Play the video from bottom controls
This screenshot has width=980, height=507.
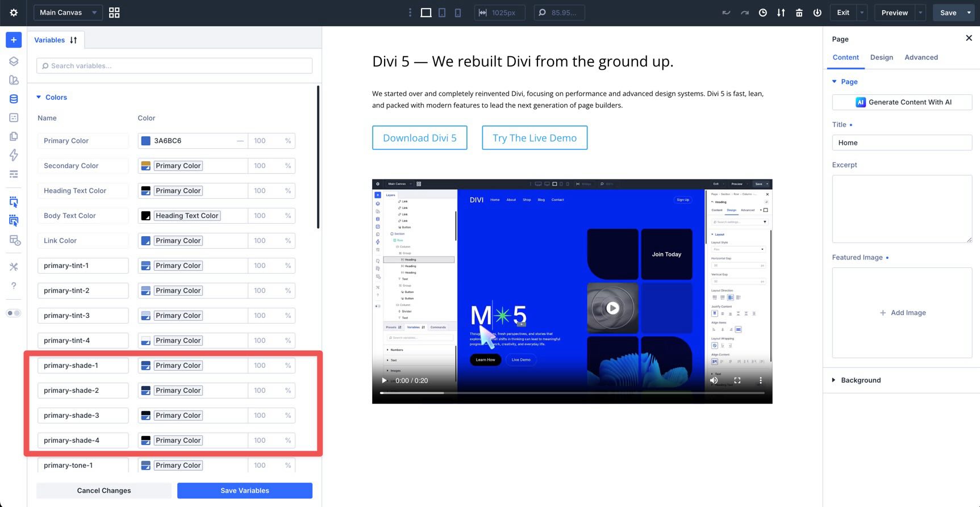(384, 380)
